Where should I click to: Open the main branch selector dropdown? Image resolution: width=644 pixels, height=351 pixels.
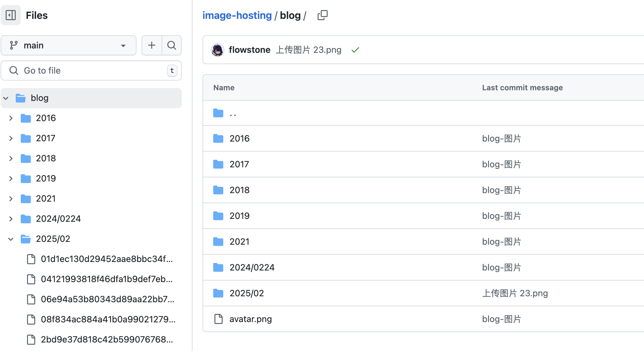tap(69, 45)
